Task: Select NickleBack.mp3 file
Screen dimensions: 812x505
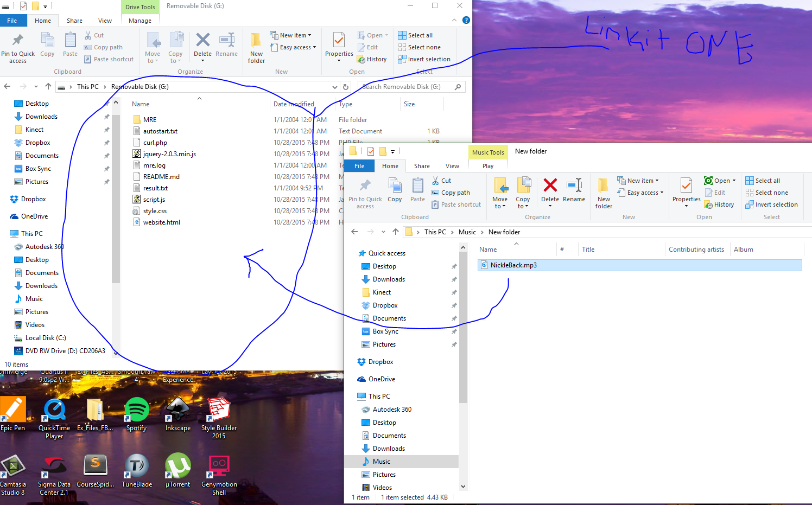Action: click(639, 265)
